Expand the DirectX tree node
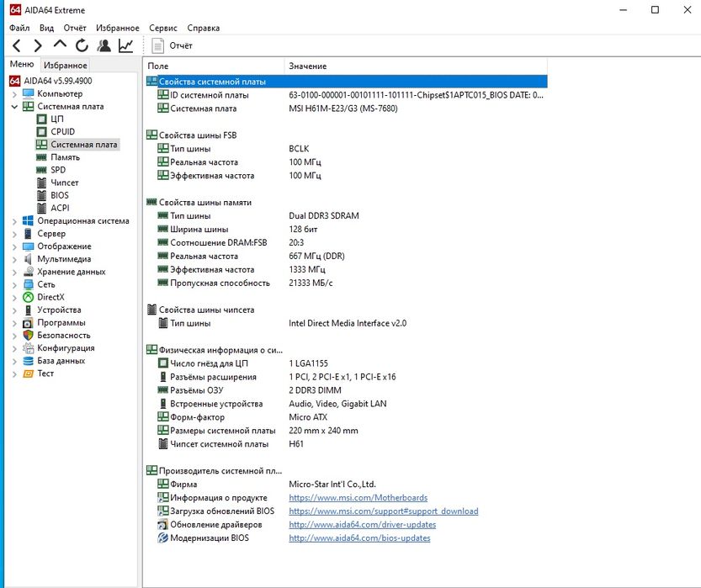Viewport: 701px width, 588px height. pos(14,298)
